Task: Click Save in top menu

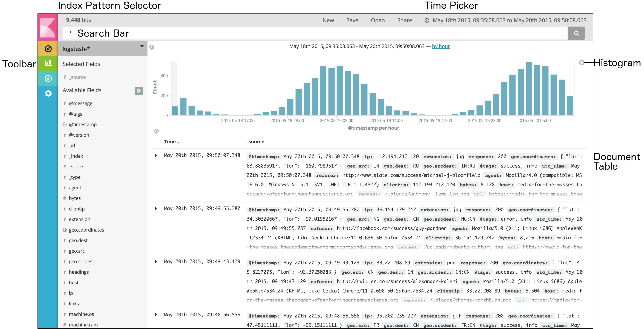Action: click(x=352, y=20)
